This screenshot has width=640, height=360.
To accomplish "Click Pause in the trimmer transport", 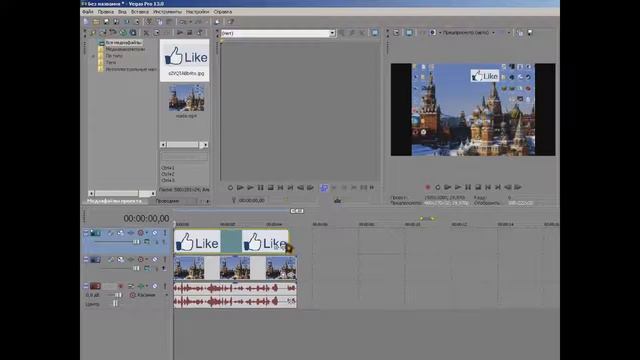I will 260,188.
